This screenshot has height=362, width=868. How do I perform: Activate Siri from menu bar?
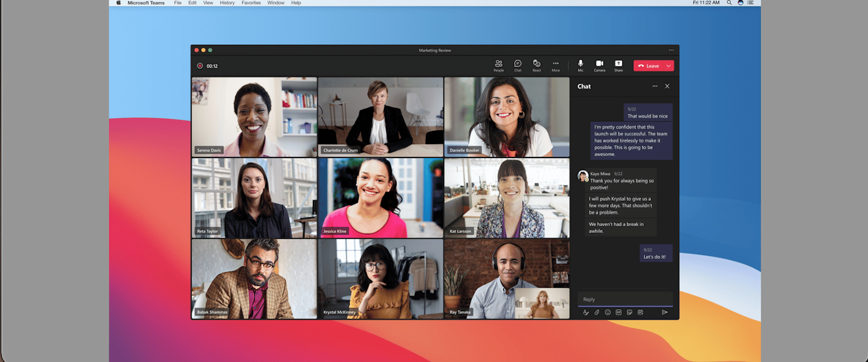(x=740, y=3)
